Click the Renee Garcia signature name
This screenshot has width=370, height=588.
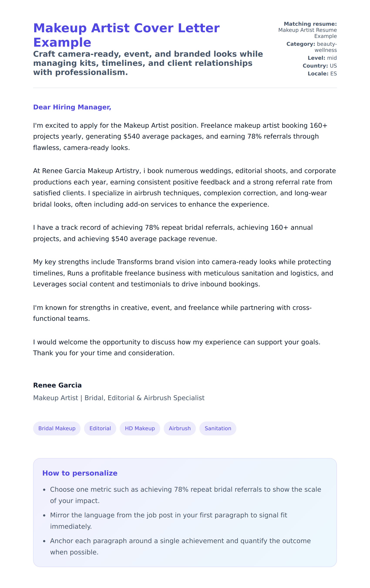pyautogui.click(x=57, y=385)
